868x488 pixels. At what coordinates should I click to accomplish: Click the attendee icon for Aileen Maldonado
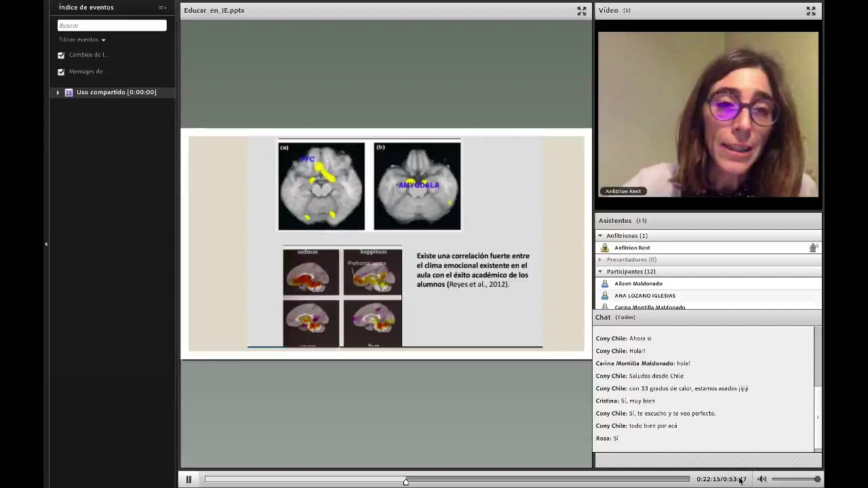(605, 284)
